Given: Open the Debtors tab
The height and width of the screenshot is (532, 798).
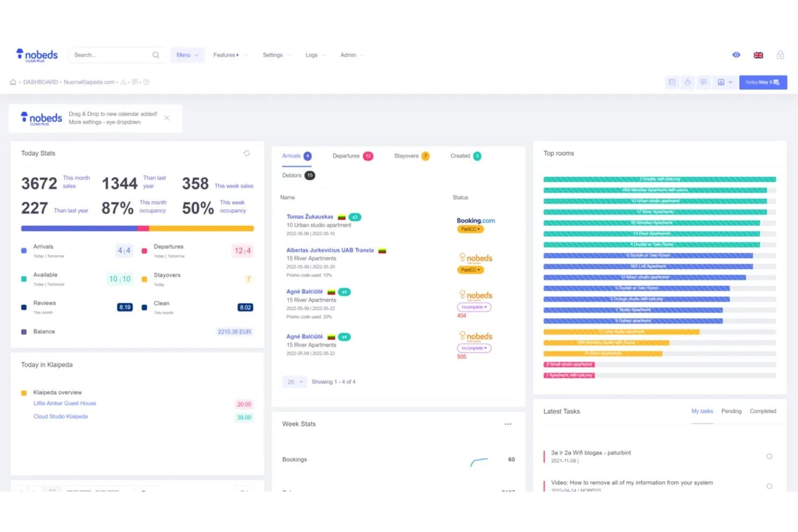Looking at the screenshot, I should pyautogui.click(x=298, y=176).
